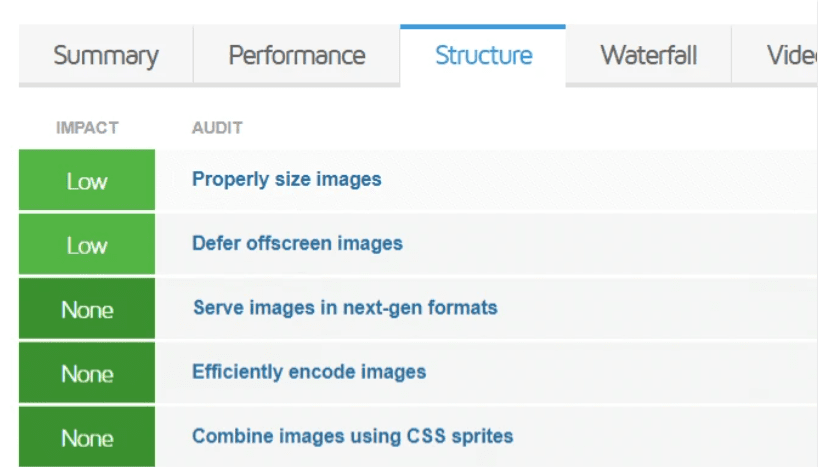Viewport: 818px width, 467px height.
Task: Expand row via empty space after Efficiently encode images
Action: pos(620,372)
